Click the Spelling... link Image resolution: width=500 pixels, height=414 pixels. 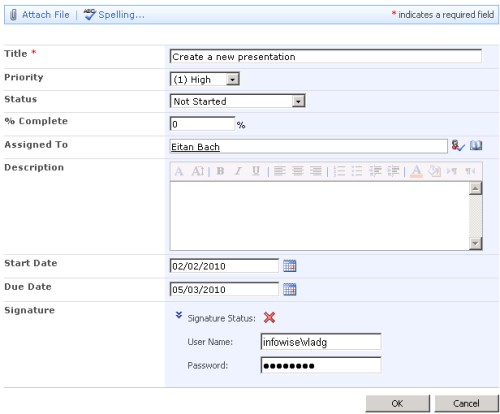pos(122,15)
